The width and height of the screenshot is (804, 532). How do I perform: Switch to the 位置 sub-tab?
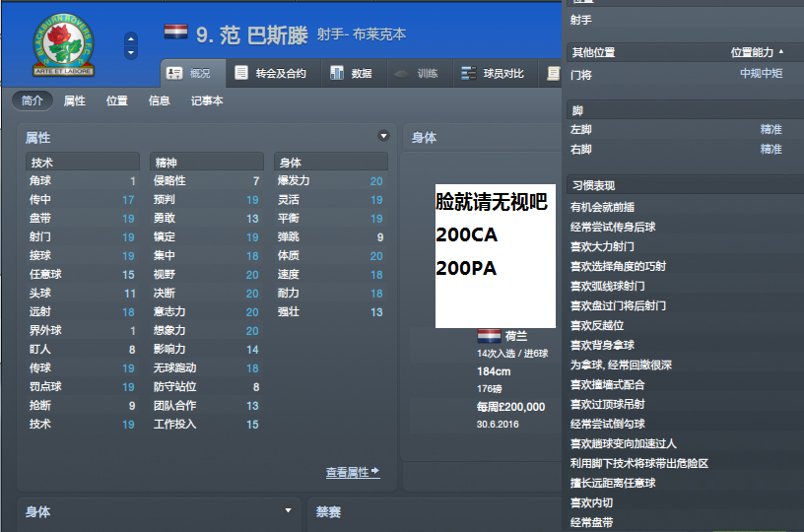116,100
